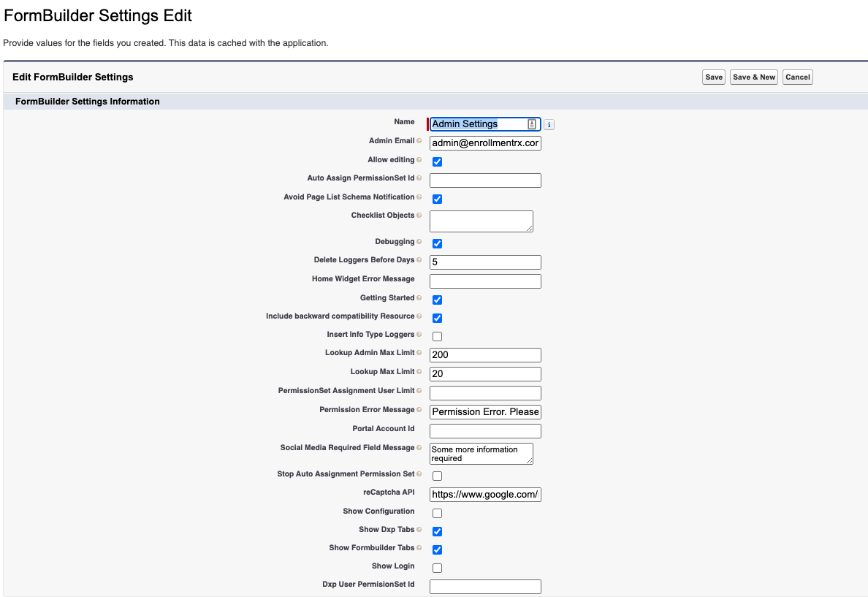
Task: Disable the Show Formbuilder Tabs checkbox
Action: pyautogui.click(x=437, y=550)
